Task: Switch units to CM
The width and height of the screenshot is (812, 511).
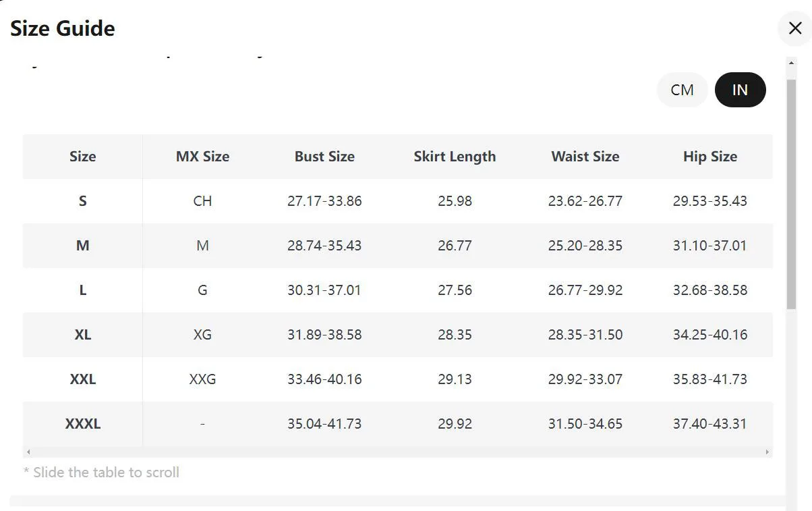Action: pos(682,90)
